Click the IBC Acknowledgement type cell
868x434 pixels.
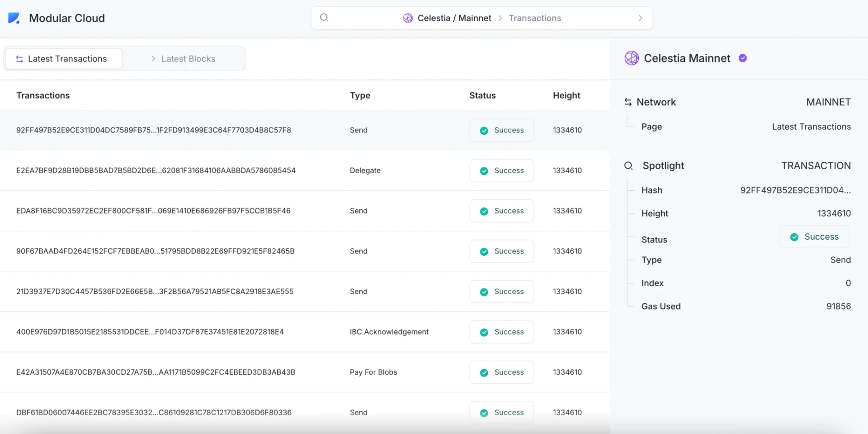click(389, 332)
